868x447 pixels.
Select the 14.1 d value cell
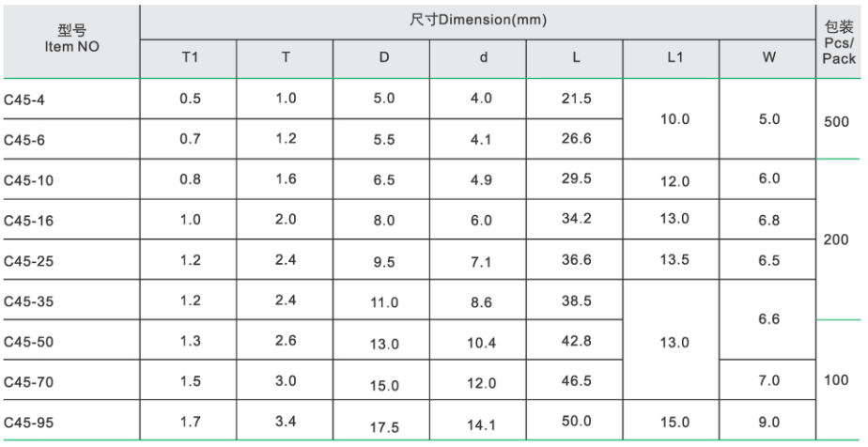483,425
